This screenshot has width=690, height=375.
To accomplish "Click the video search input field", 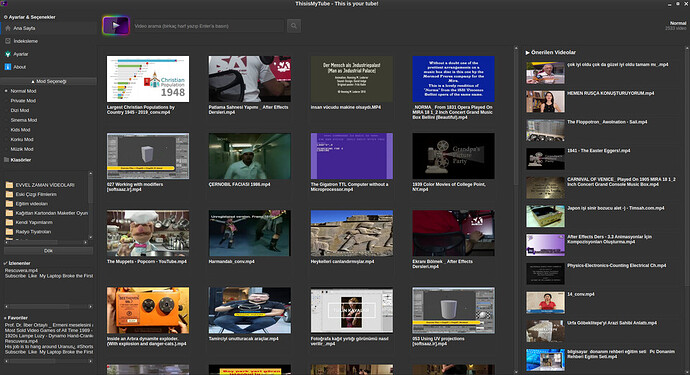I will (x=208, y=26).
